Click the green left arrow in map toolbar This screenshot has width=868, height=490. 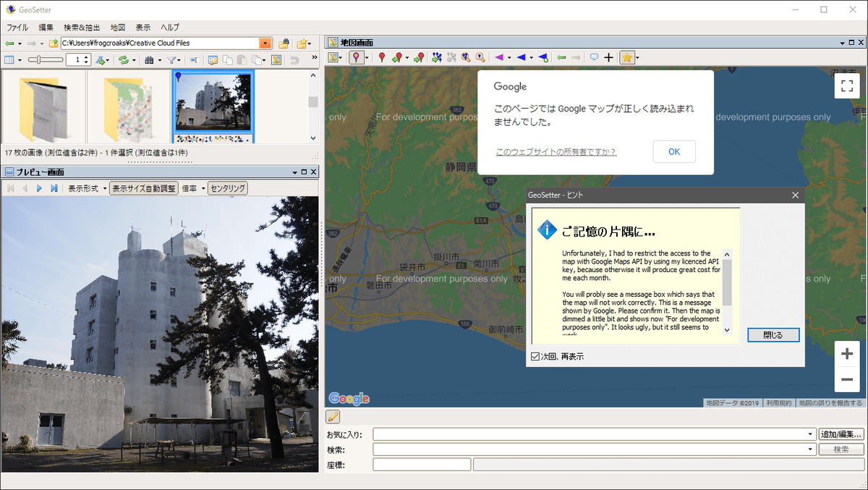point(561,57)
